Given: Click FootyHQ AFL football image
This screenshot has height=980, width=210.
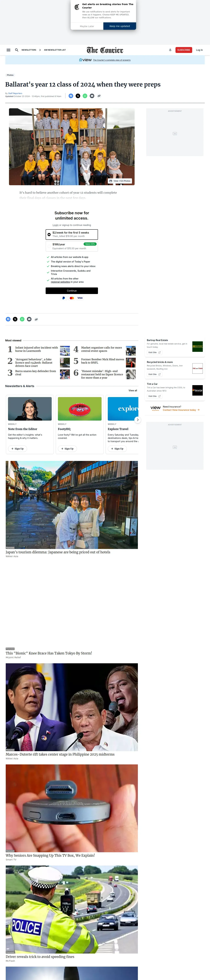Looking at the screenshot, I should (80, 409).
